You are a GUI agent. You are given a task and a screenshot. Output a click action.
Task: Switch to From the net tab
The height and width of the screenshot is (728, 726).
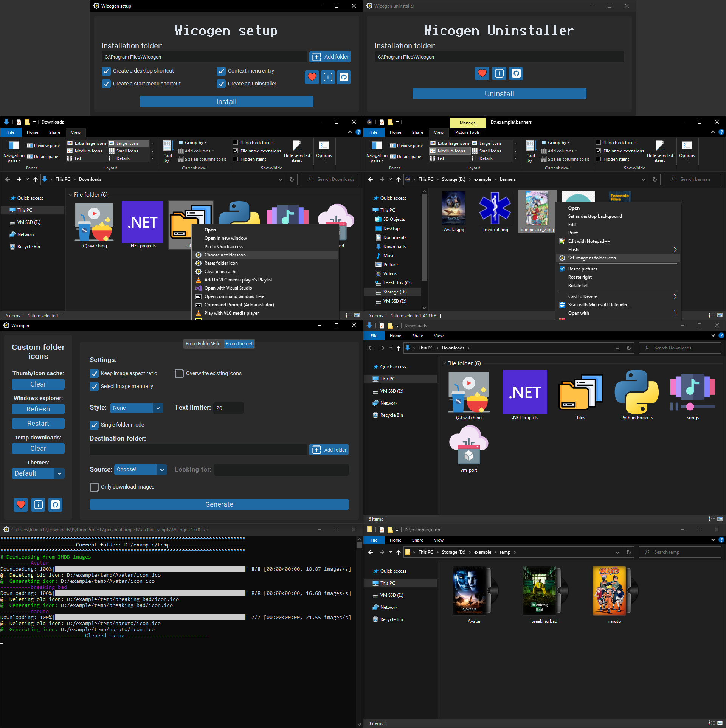click(239, 343)
